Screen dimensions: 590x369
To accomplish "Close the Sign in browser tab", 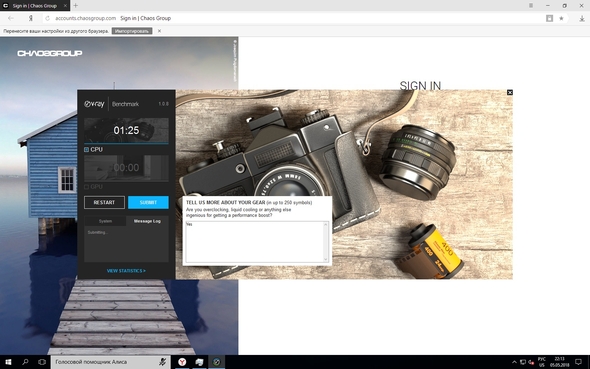I will pyautogui.click(x=65, y=6).
